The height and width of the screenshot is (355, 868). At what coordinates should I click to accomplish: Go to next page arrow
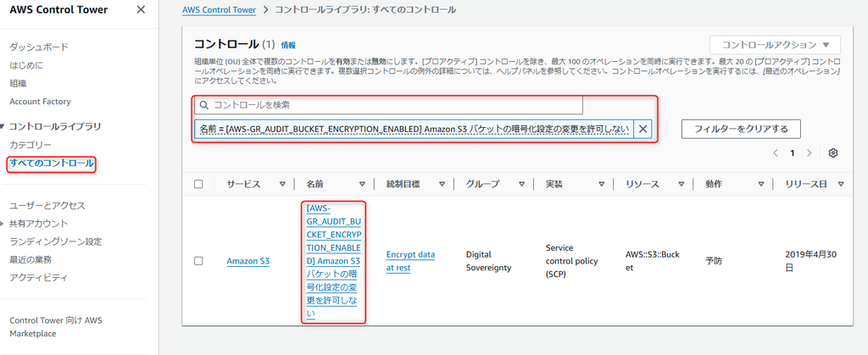point(809,153)
